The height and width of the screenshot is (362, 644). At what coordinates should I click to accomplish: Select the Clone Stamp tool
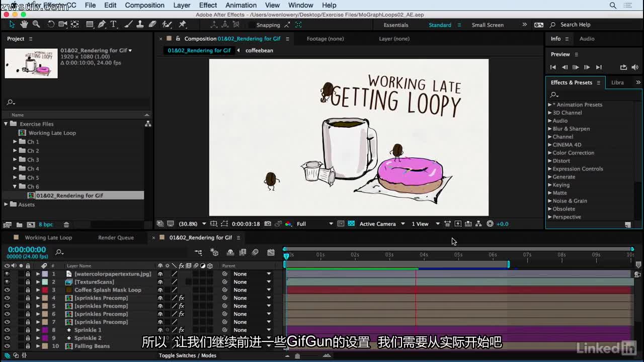(139, 24)
